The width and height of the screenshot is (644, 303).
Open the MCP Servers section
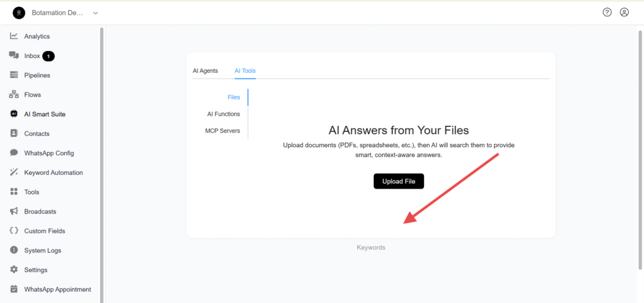[223, 131]
